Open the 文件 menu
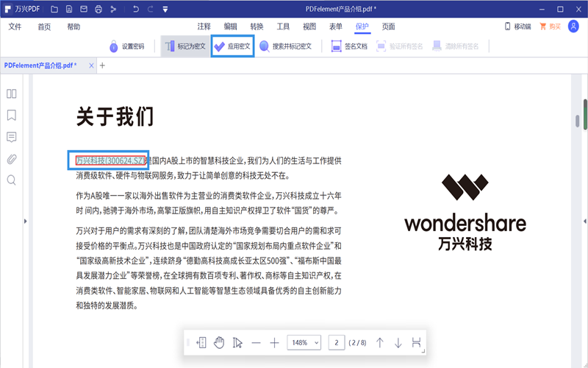Image resolution: width=588 pixels, height=368 pixels. (15, 26)
